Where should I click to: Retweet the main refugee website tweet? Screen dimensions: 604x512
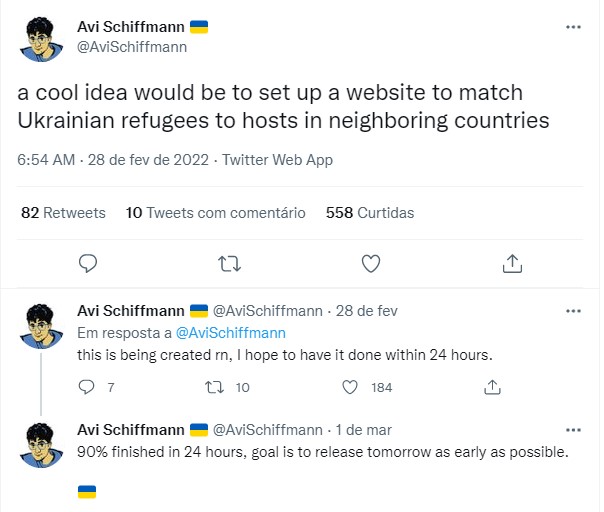click(229, 263)
